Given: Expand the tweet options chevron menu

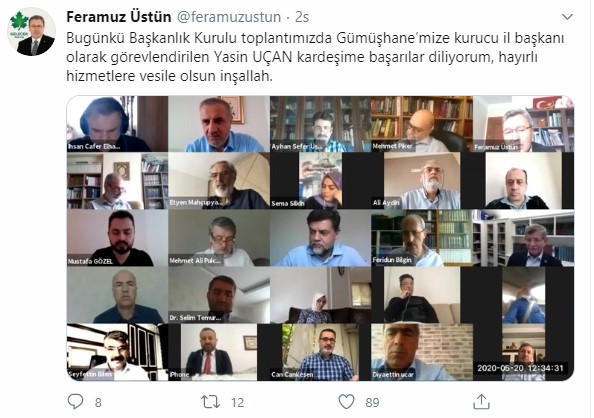Looking at the screenshot, I should 567,17.
